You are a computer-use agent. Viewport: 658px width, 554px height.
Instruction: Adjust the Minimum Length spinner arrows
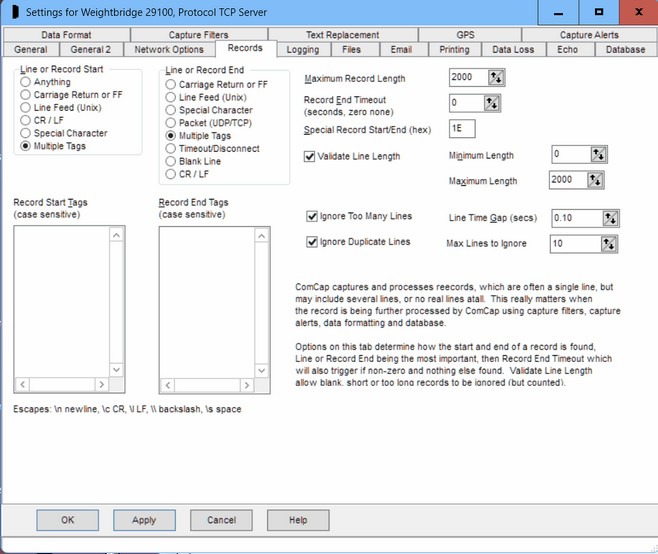click(x=598, y=154)
